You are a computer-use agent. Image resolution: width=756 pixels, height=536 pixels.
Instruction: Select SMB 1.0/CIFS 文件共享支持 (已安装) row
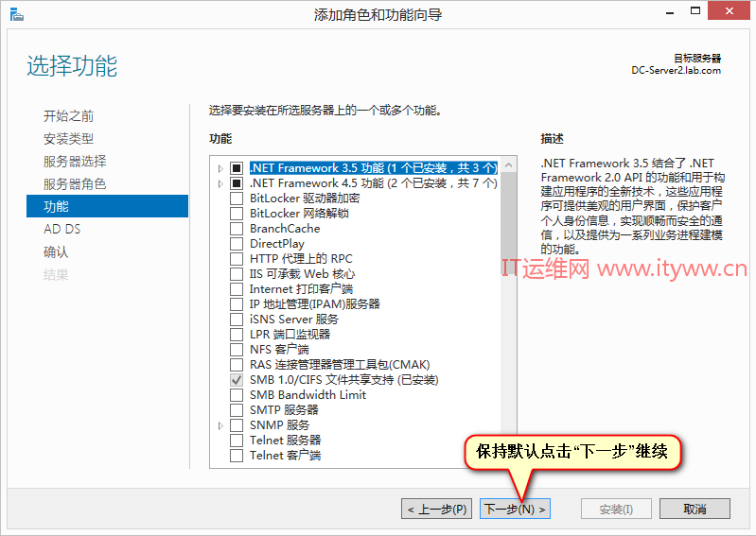tap(343, 380)
